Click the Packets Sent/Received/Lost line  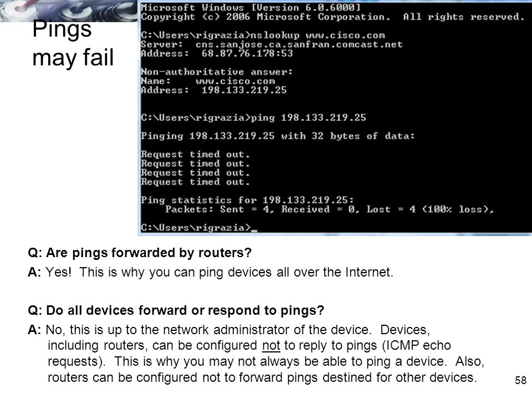point(329,209)
